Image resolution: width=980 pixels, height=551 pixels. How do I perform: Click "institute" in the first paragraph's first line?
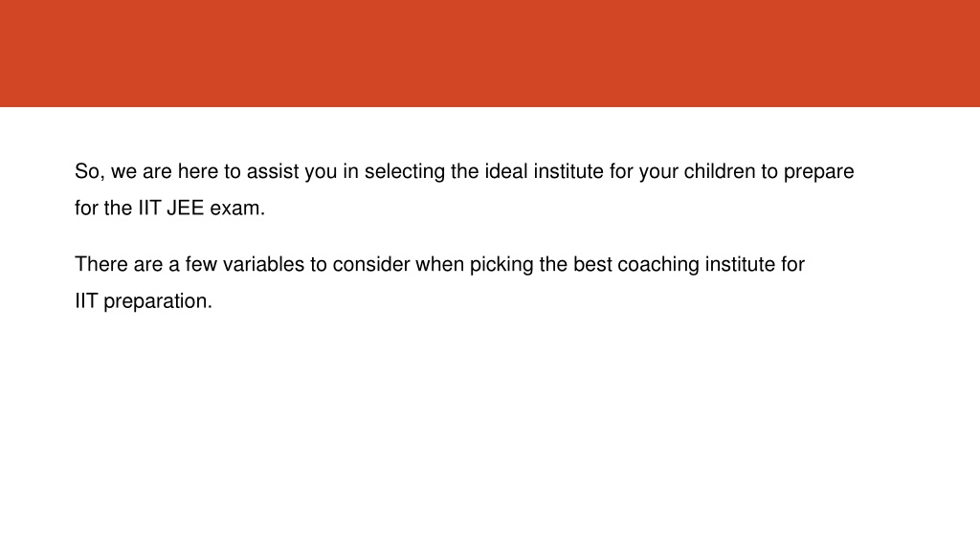tap(568, 172)
